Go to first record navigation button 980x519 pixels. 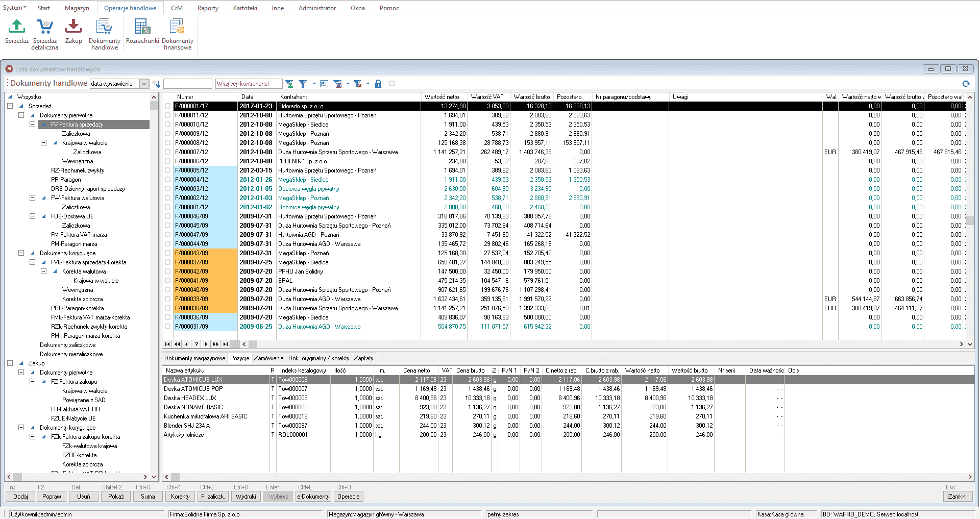pos(167,344)
